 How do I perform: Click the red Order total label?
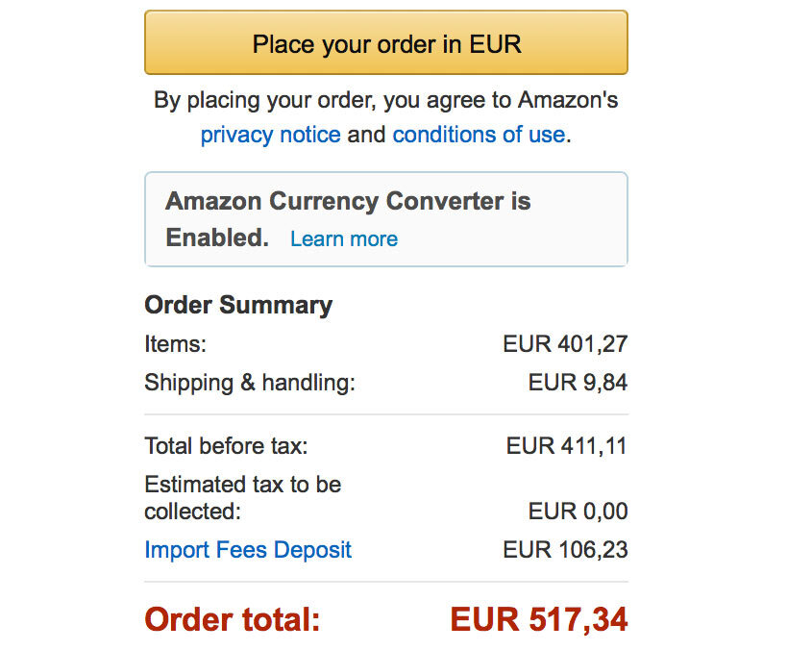coord(232,620)
